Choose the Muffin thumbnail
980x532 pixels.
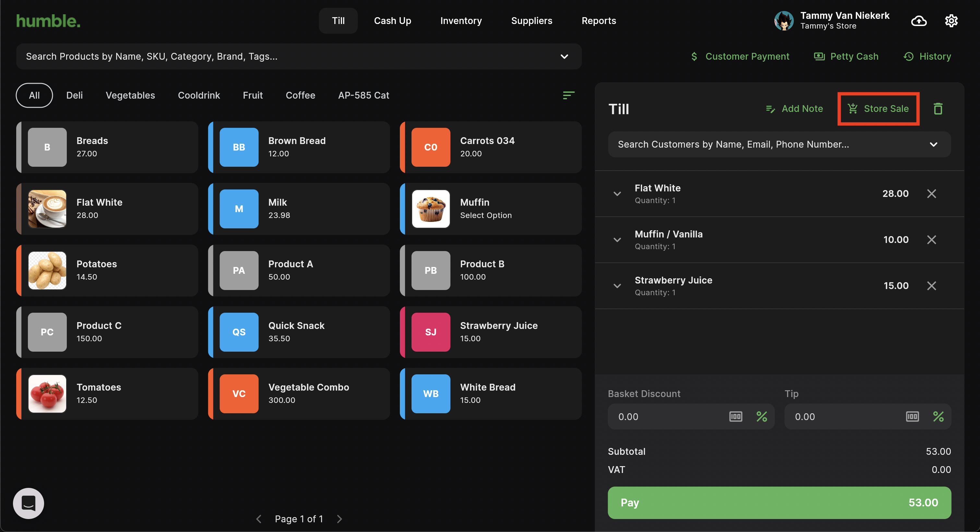[x=431, y=209]
